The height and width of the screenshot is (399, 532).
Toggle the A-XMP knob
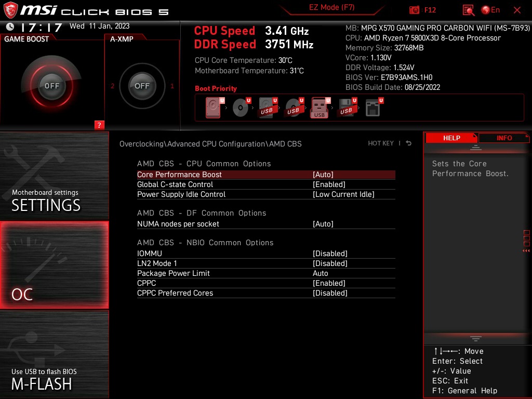[142, 86]
